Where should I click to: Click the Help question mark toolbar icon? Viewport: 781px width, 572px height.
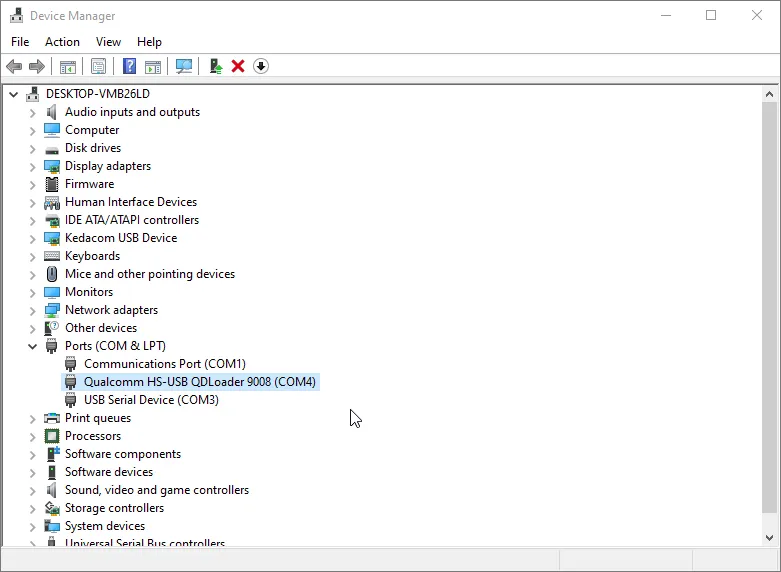point(129,66)
